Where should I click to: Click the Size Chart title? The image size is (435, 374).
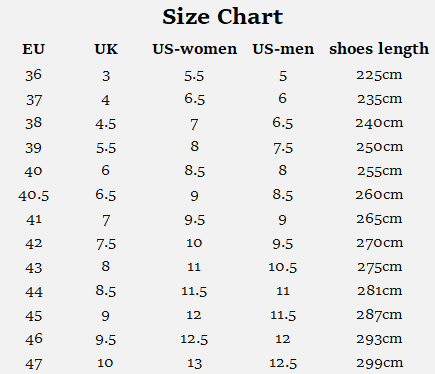coord(222,17)
